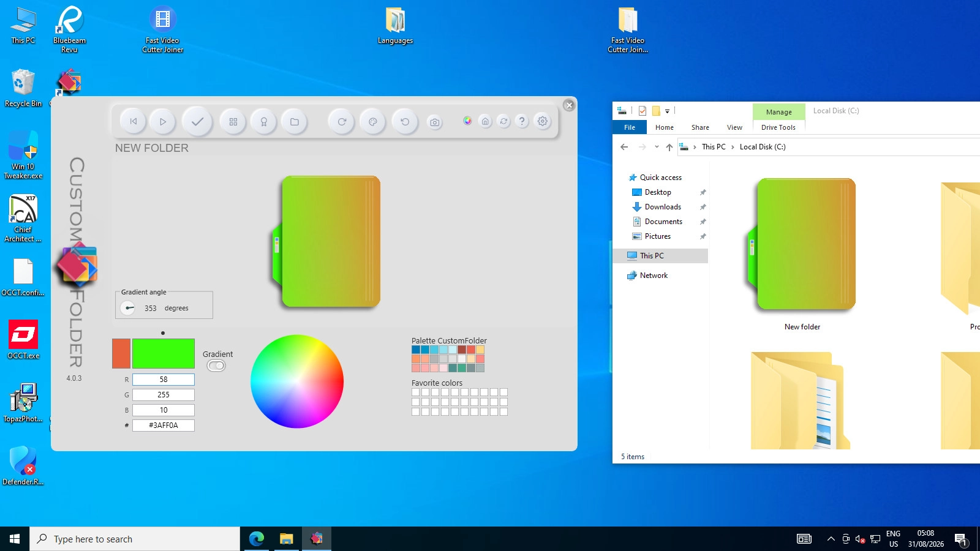Viewport: 980px width, 551px height.
Task: Click the Type here to search box
Action: [135, 539]
